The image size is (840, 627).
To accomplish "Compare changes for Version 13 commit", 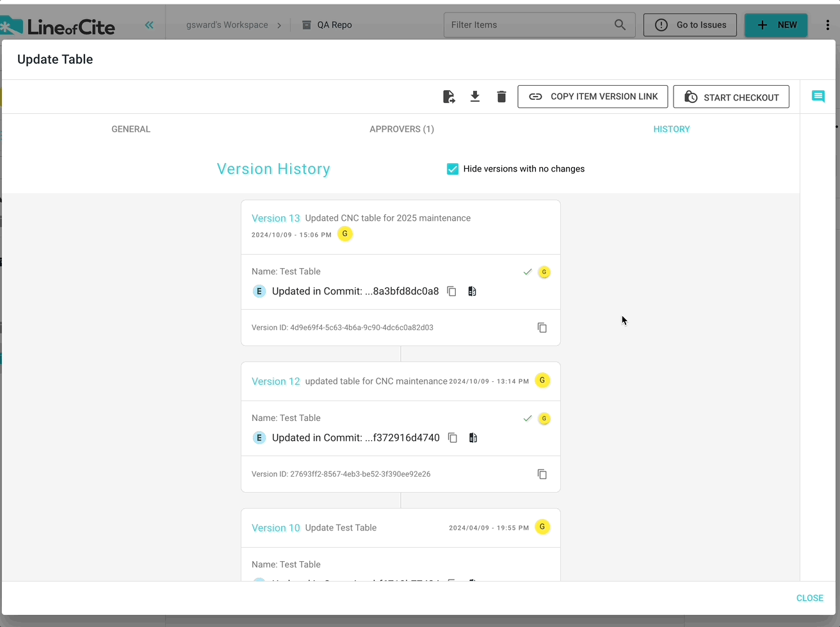I will click(x=472, y=291).
